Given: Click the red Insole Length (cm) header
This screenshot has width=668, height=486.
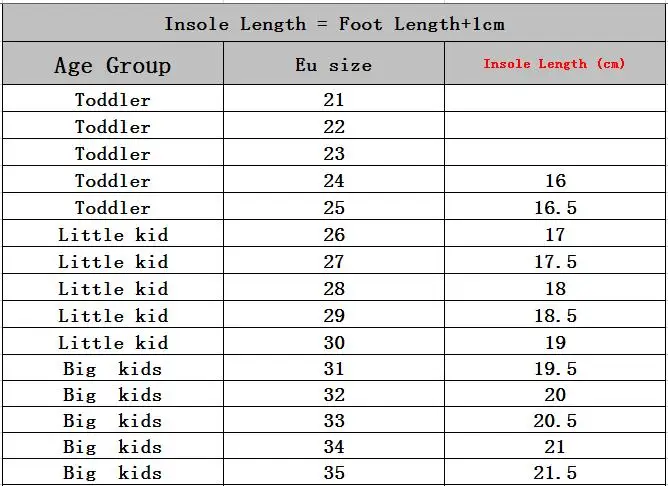Looking at the screenshot, I should point(555,63).
